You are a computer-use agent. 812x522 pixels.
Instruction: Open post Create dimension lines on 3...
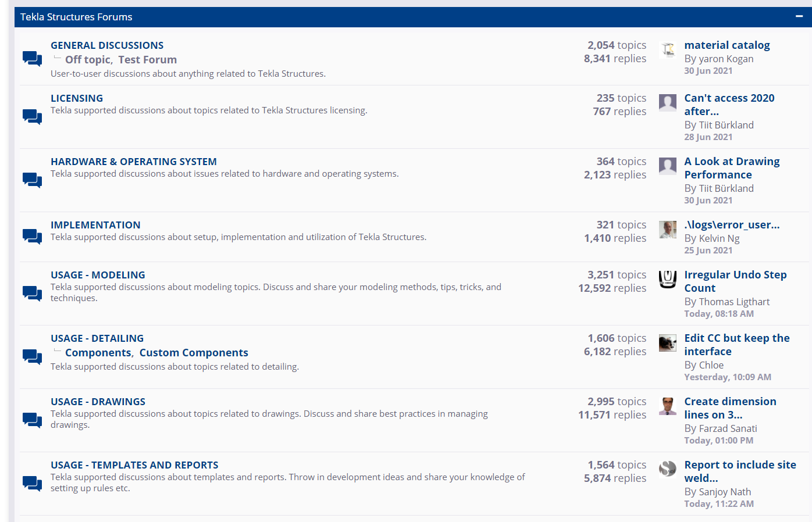(x=731, y=408)
